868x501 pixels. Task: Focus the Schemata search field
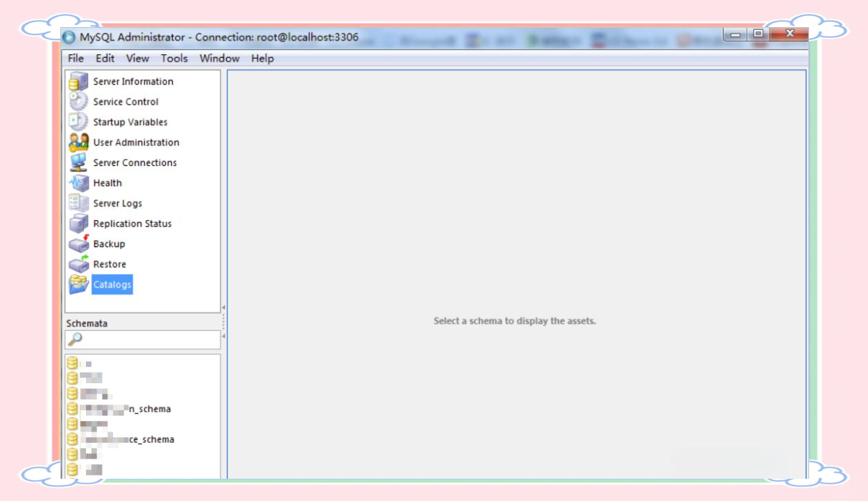point(143,339)
